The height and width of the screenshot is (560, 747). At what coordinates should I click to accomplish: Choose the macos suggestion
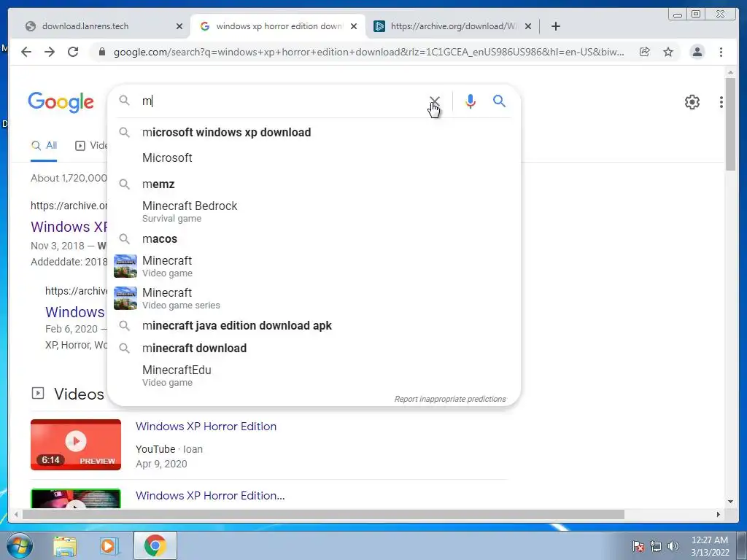[x=314, y=238]
